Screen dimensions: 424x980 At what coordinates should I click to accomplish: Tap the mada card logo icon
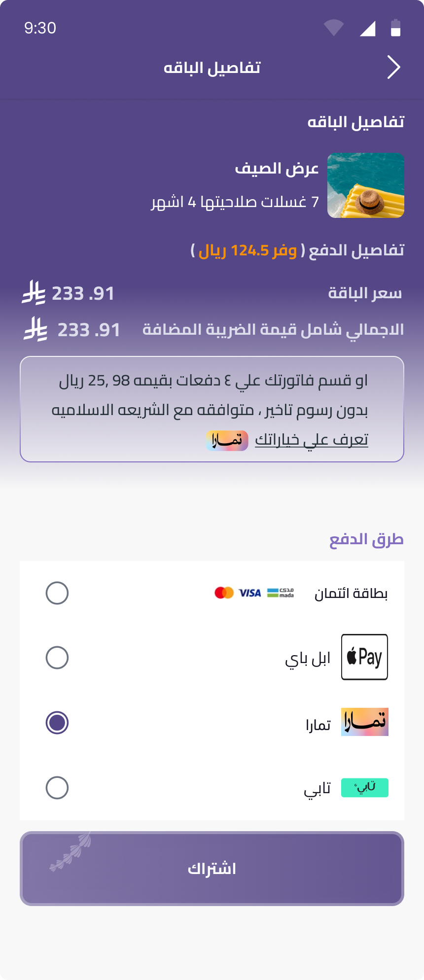[x=281, y=593]
